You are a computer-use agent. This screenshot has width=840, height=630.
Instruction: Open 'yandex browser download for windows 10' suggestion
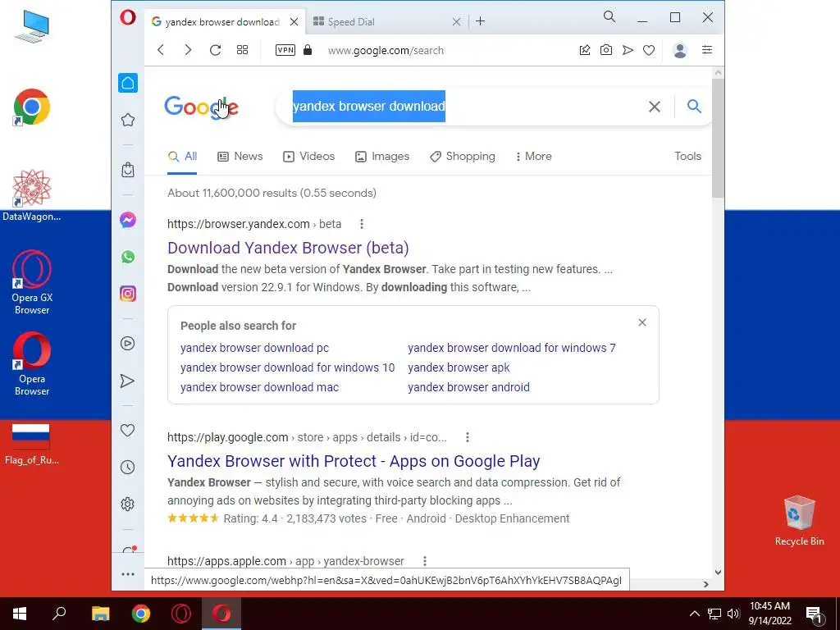[288, 367]
